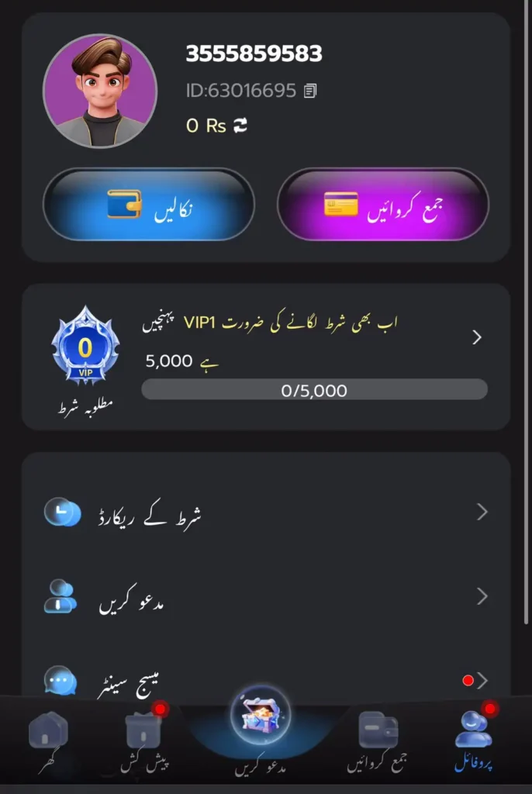
Task: Open deposit wallet tab in bottom bar
Action: click(x=378, y=741)
